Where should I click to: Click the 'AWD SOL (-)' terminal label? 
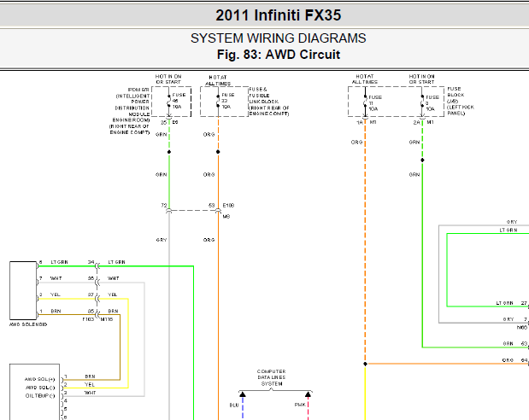click(40, 388)
